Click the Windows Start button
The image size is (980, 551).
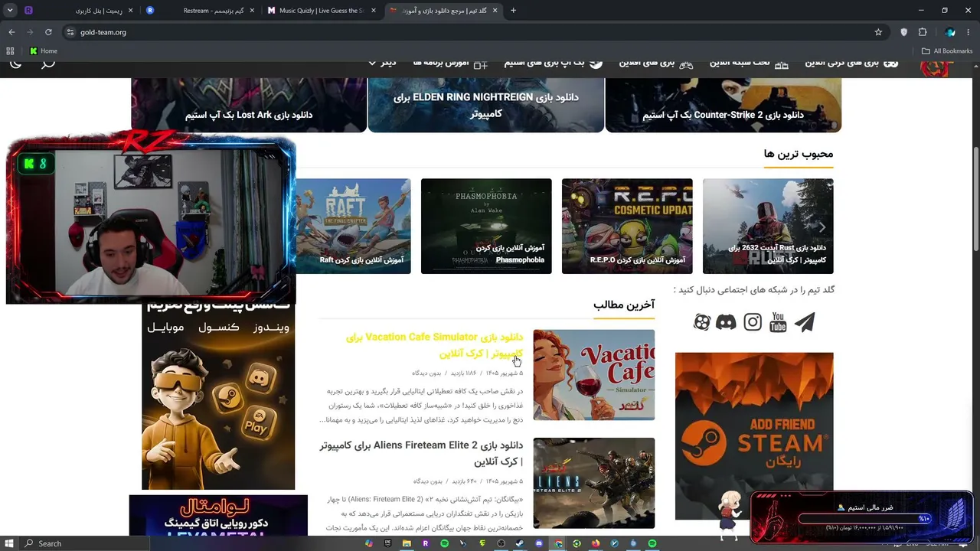click(10, 543)
